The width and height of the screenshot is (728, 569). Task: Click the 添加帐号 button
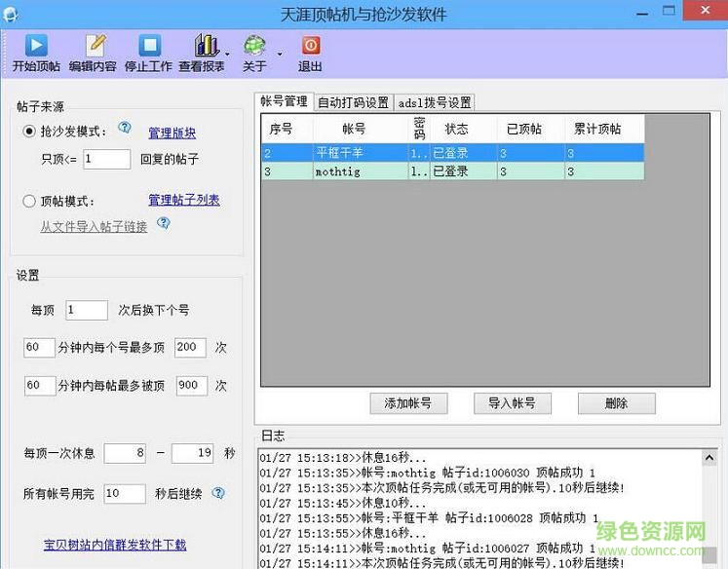(x=407, y=403)
